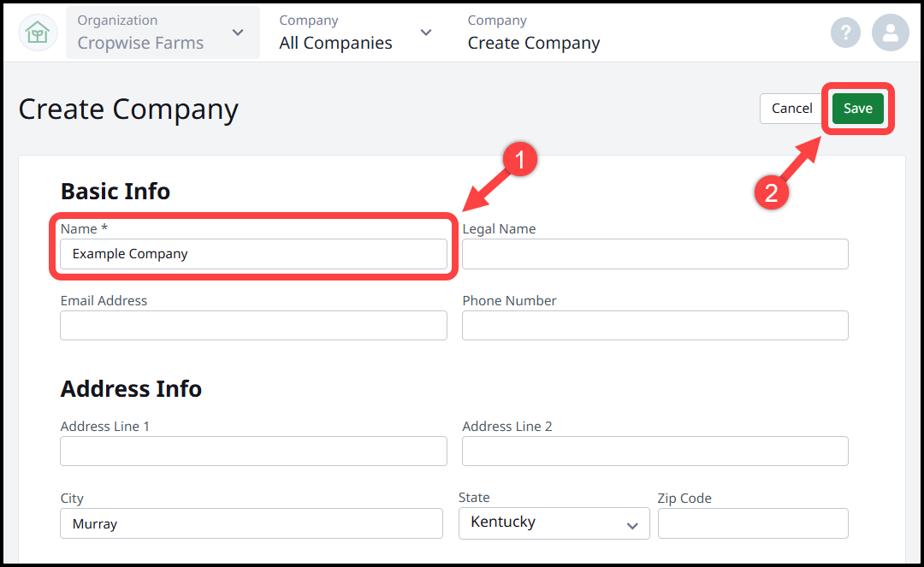The image size is (924, 567).
Task: Save the new company
Action: pos(858,108)
